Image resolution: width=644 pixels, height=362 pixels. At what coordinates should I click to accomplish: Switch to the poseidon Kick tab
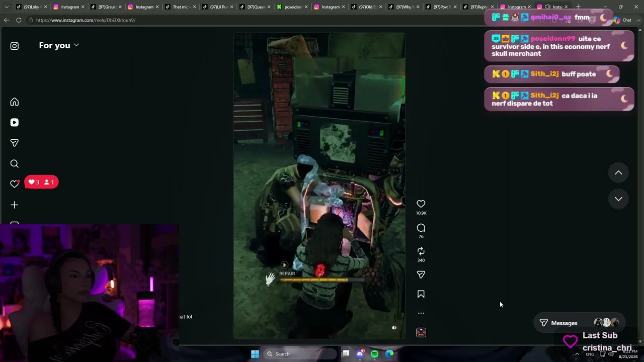tap(292, 7)
